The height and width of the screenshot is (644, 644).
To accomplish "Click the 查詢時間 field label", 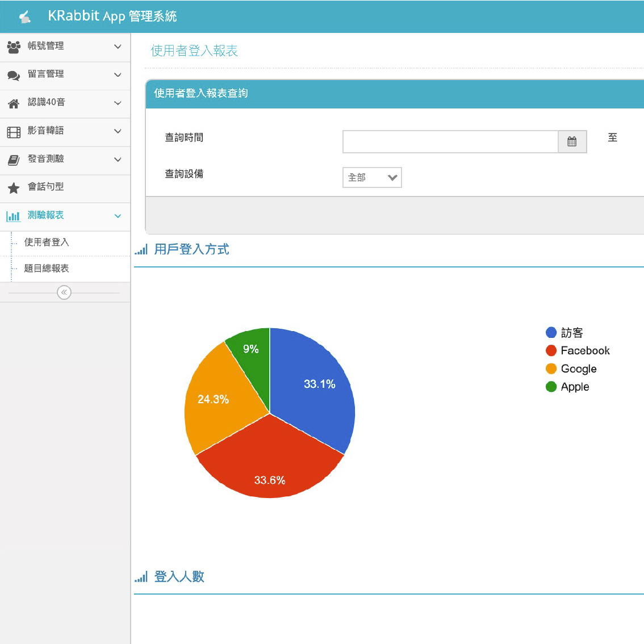I will tap(184, 137).
